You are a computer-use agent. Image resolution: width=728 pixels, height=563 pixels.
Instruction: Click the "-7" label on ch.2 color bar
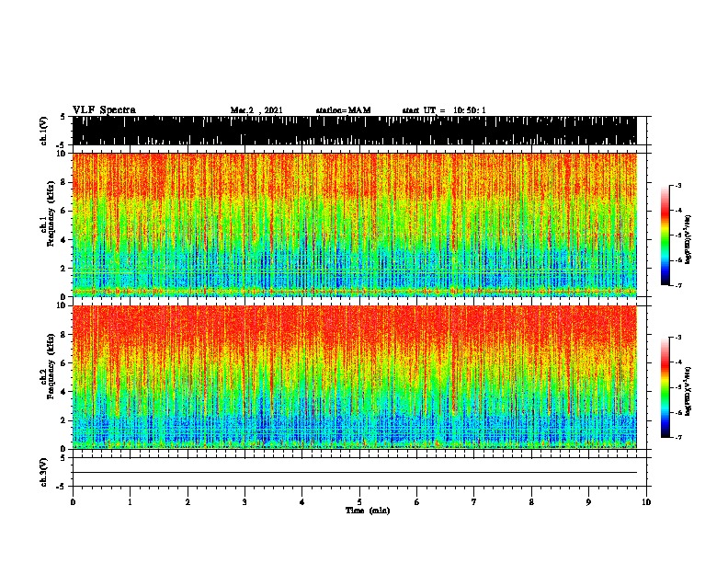coord(677,437)
